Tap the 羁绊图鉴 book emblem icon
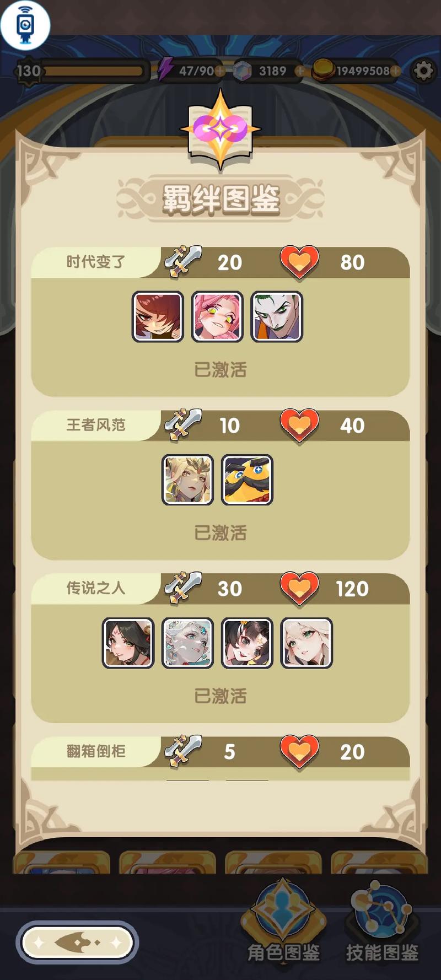 pyautogui.click(x=220, y=130)
